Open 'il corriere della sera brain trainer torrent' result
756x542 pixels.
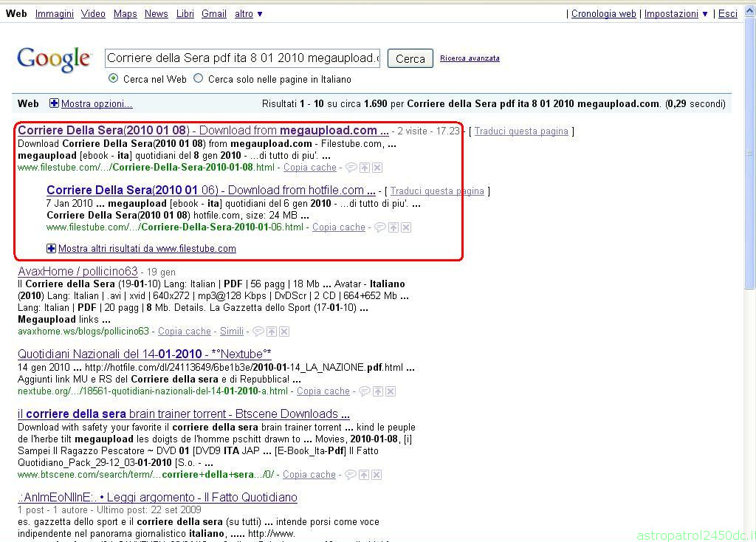[184, 414]
